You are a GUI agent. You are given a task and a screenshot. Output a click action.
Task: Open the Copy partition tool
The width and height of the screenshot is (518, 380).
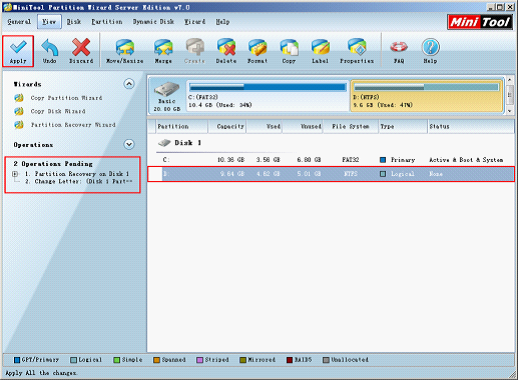pyautogui.click(x=289, y=51)
